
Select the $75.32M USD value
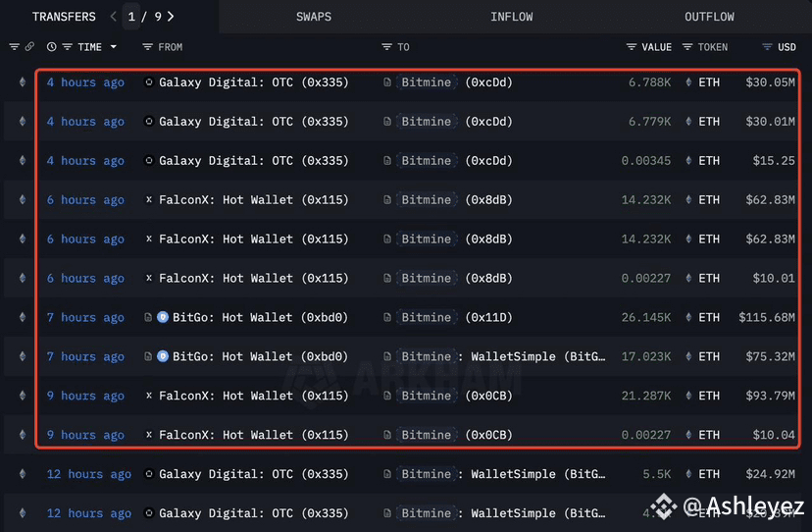pyautogui.click(x=770, y=356)
